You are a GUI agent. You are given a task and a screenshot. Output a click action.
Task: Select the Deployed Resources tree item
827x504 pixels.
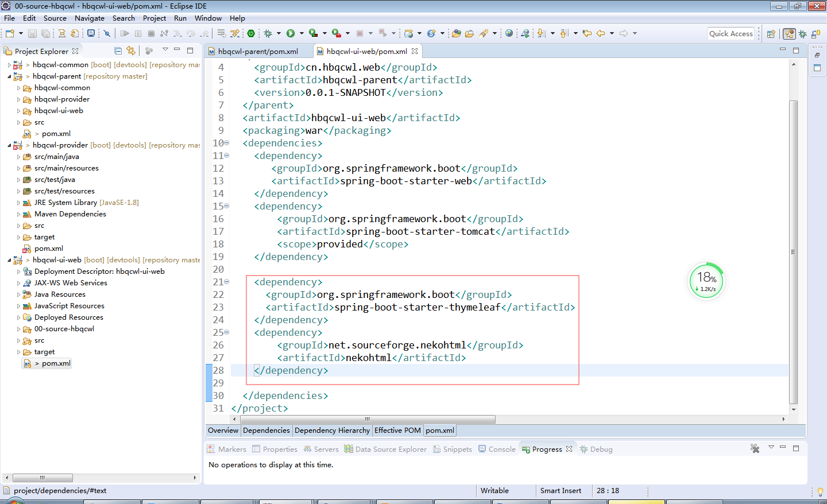click(69, 317)
